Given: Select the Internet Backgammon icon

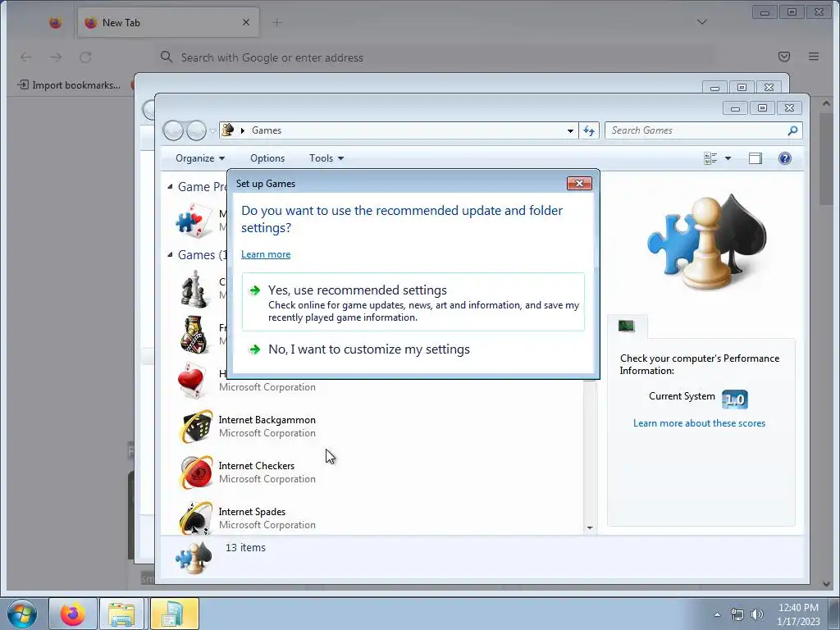Looking at the screenshot, I should click(195, 427).
